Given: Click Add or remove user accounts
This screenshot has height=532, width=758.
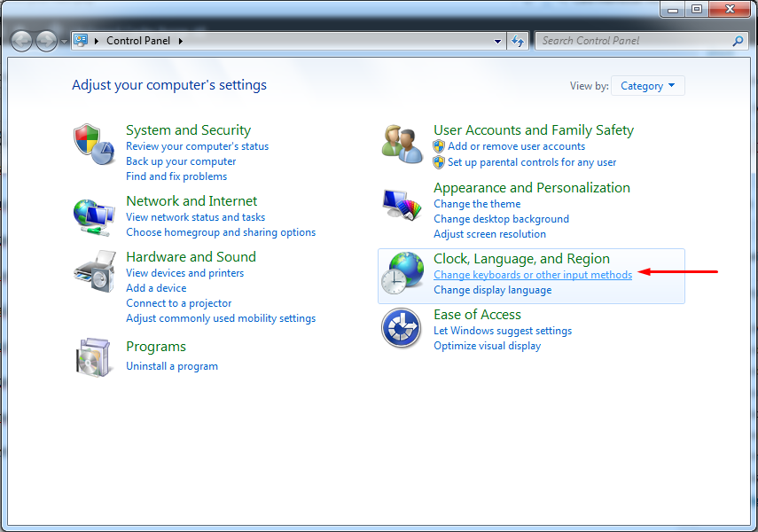Looking at the screenshot, I should (x=516, y=146).
